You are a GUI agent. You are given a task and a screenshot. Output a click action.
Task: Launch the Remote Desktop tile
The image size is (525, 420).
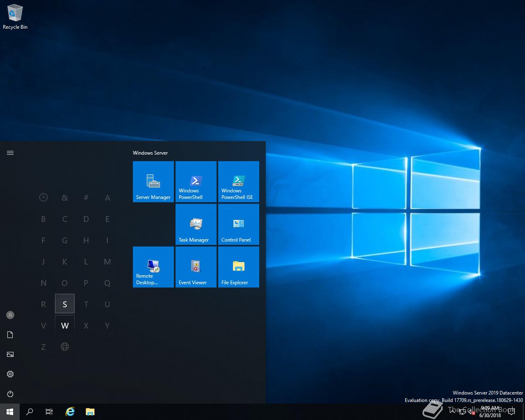[x=153, y=267]
